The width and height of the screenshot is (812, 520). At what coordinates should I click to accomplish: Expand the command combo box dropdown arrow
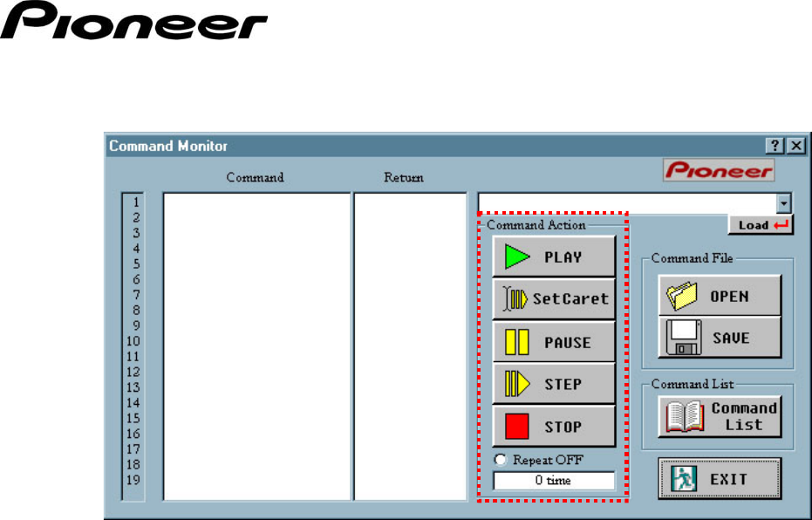[x=784, y=203]
